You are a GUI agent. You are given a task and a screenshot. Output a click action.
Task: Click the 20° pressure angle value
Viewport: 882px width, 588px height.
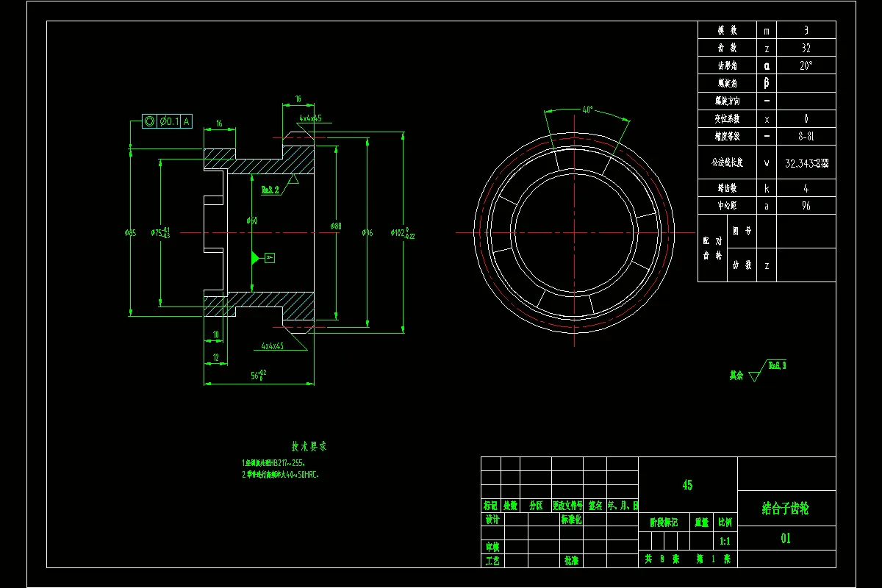(x=806, y=65)
